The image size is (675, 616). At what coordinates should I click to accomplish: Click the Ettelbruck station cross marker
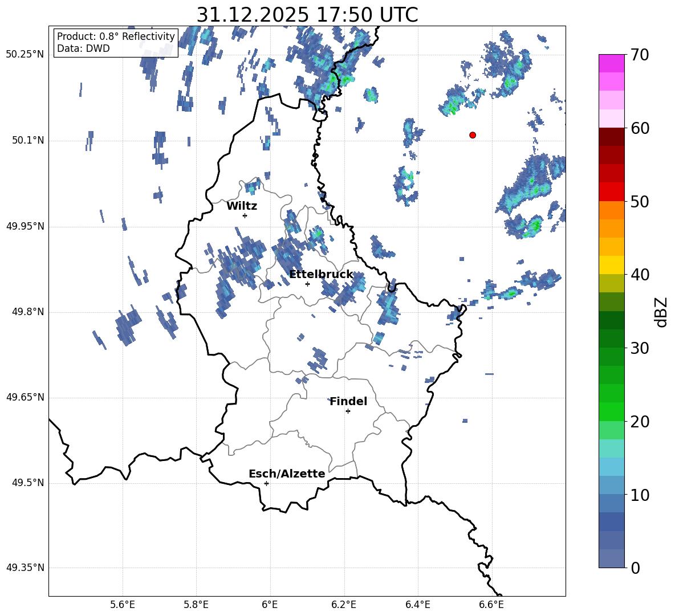pos(307,284)
